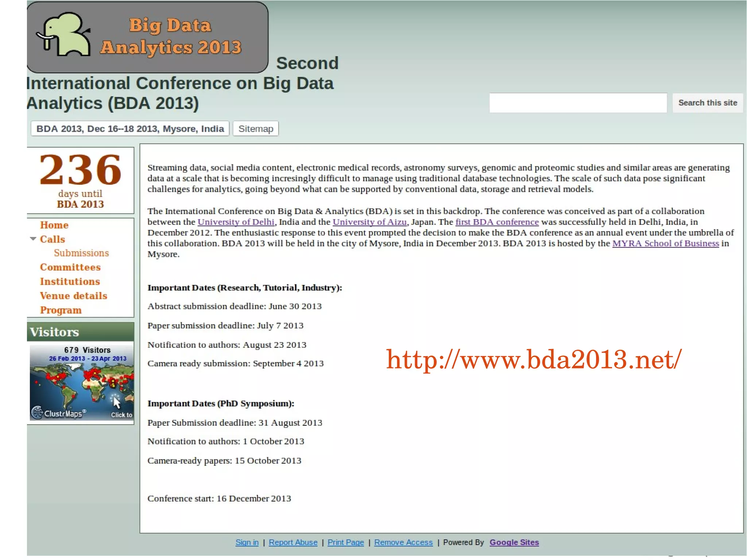Click the Important Dates (PhD Symposium) heading
The width and height of the screenshot is (747, 560).
[221, 403]
